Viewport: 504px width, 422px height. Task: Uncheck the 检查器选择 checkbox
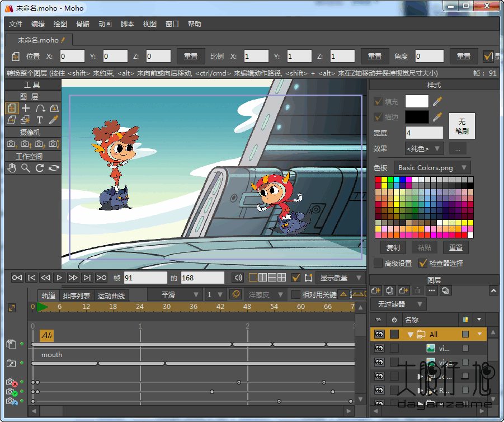[x=423, y=263]
